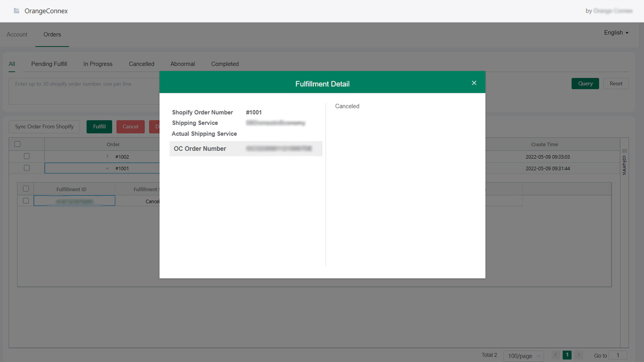Select the Completed filter tab
The height and width of the screenshot is (362, 644).
pyautogui.click(x=224, y=64)
